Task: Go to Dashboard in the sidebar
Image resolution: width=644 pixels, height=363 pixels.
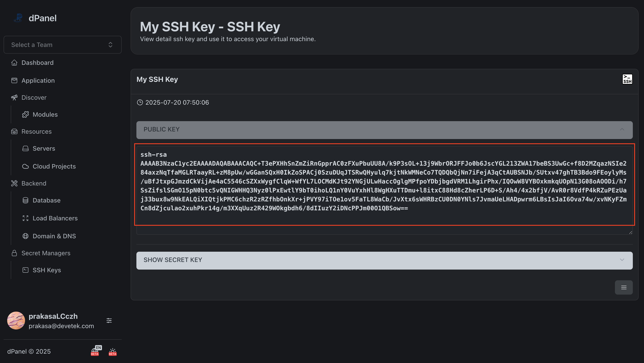Action: click(x=38, y=63)
